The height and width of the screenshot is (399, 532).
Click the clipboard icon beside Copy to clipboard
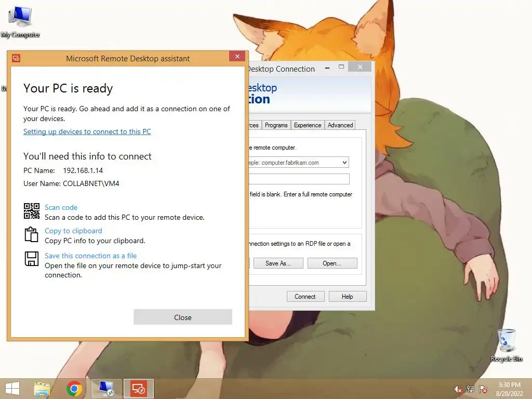[x=31, y=234]
